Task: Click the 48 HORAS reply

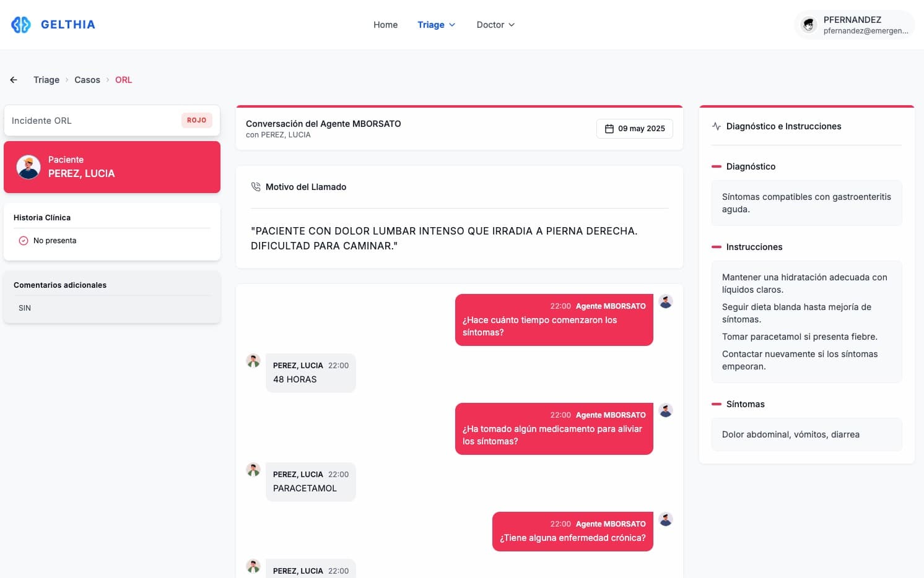Action: click(x=311, y=373)
